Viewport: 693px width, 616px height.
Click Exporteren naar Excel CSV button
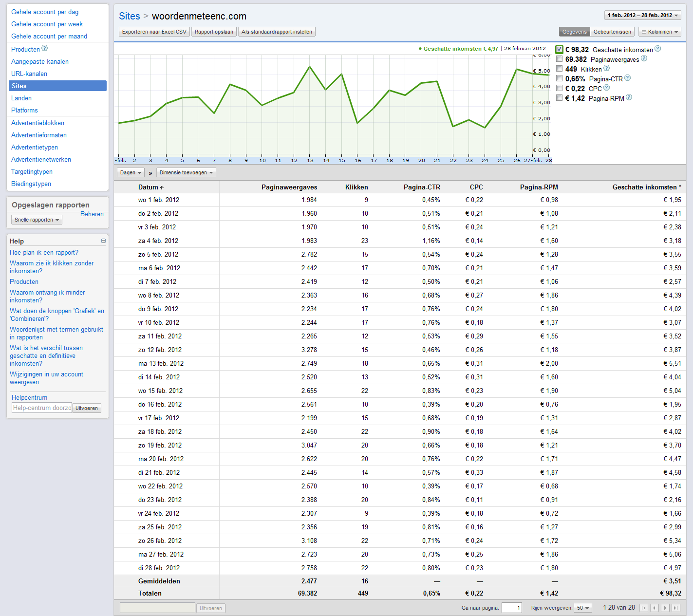pyautogui.click(x=154, y=32)
